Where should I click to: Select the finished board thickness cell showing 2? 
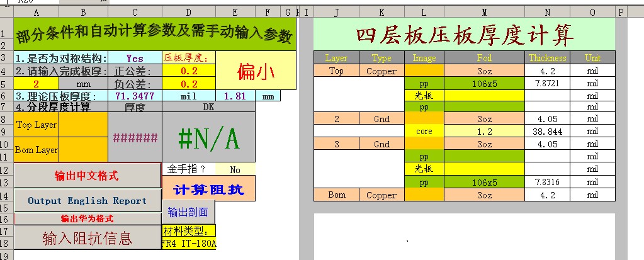pos(36,84)
